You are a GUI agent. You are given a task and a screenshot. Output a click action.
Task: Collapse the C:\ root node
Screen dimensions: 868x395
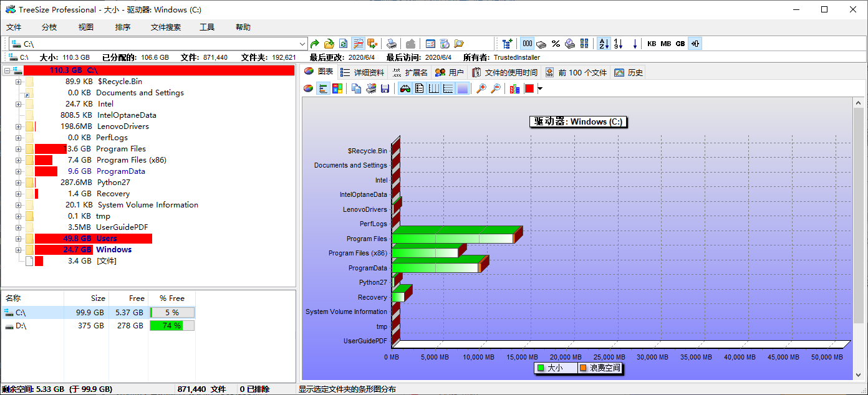7,70
